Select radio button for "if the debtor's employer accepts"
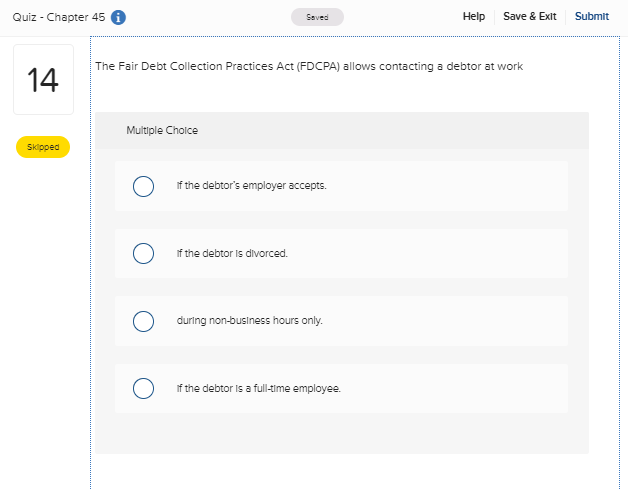Image resolution: width=628 pixels, height=489 pixels. point(143,186)
